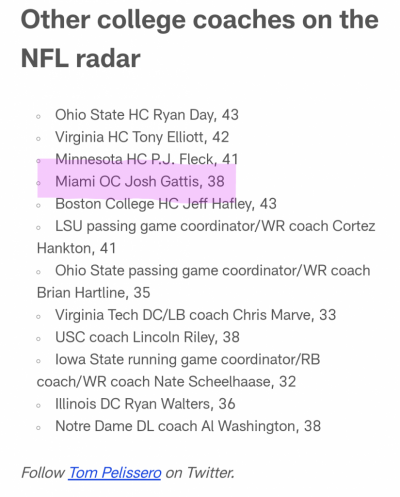Image resolution: width=400 pixels, height=497 pixels.
Task: Click the LSU passing game coordinator Cortez line
Action: [x=215, y=226]
